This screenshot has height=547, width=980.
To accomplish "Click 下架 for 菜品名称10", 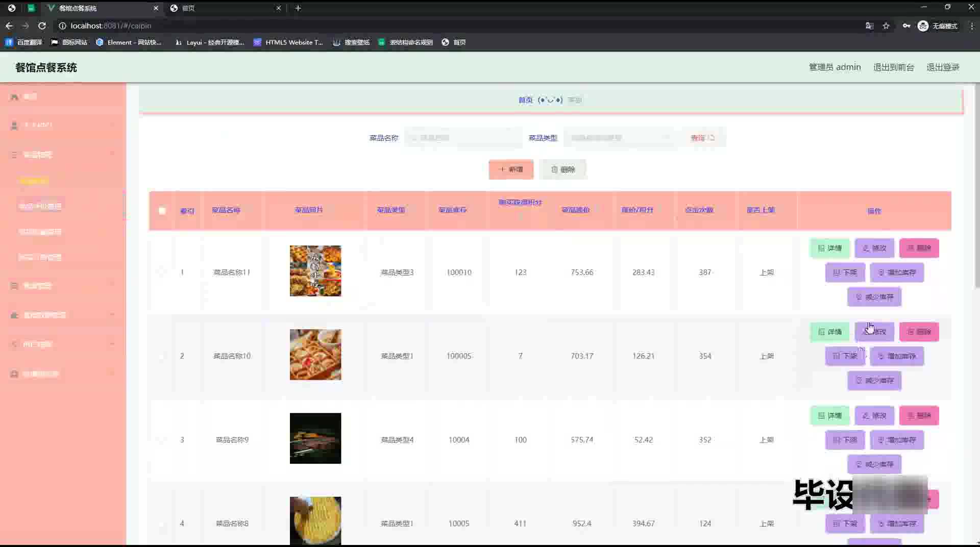I will point(845,356).
